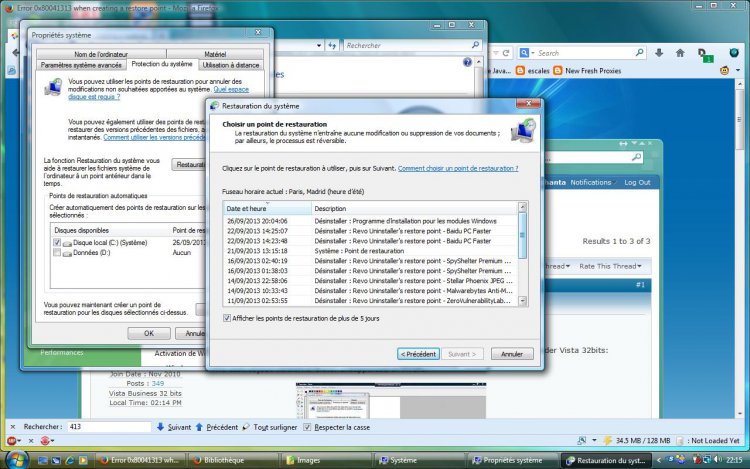Image resolution: width=750 pixels, height=469 pixels.
Task: Open address bar dropdown in Système window
Action: 319,45
